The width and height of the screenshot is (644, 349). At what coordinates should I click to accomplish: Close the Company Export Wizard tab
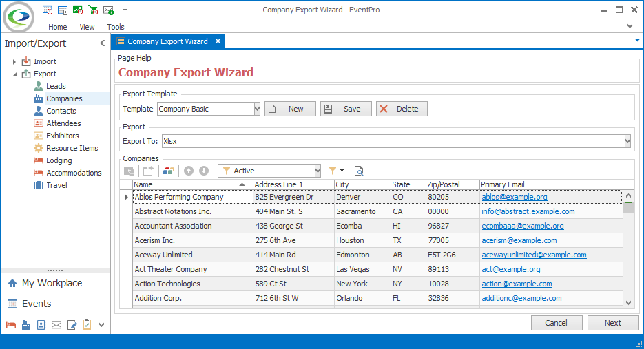218,41
